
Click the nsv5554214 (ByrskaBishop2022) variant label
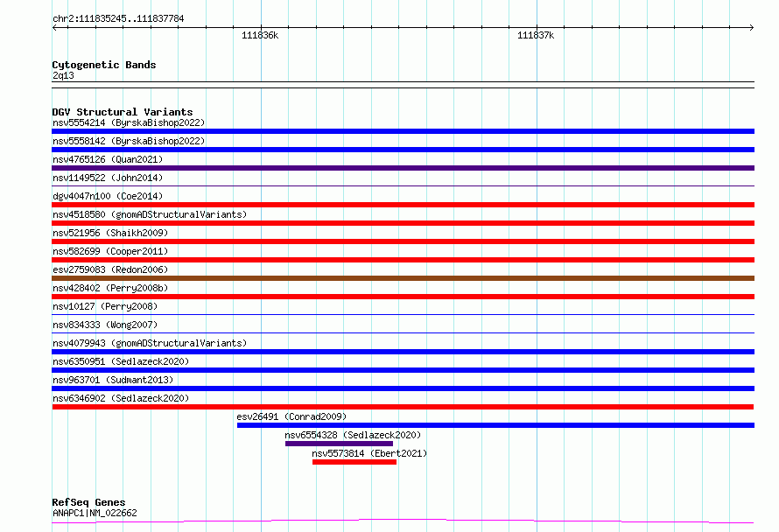click(129, 122)
